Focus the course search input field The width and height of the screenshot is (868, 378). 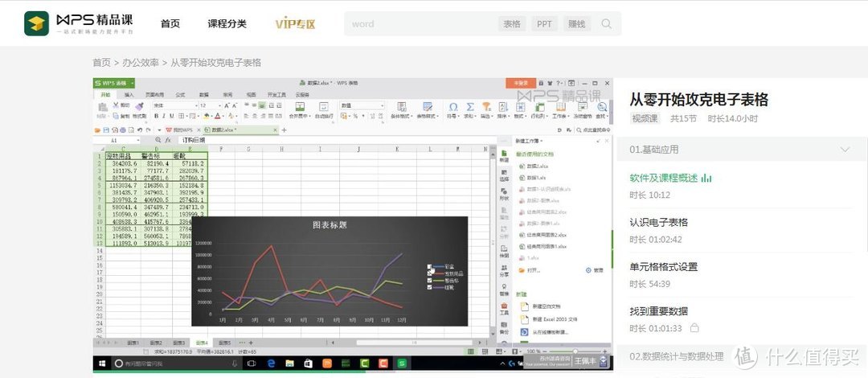click(x=420, y=24)
